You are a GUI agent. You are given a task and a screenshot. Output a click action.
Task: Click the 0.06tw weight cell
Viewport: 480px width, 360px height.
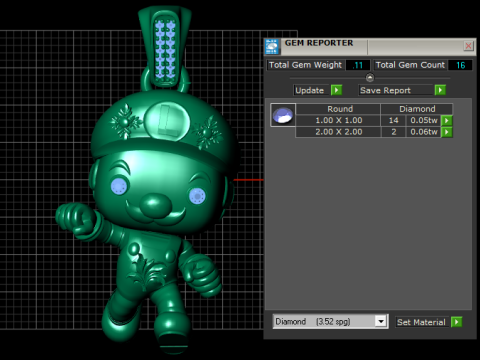[x=423, y=132]
